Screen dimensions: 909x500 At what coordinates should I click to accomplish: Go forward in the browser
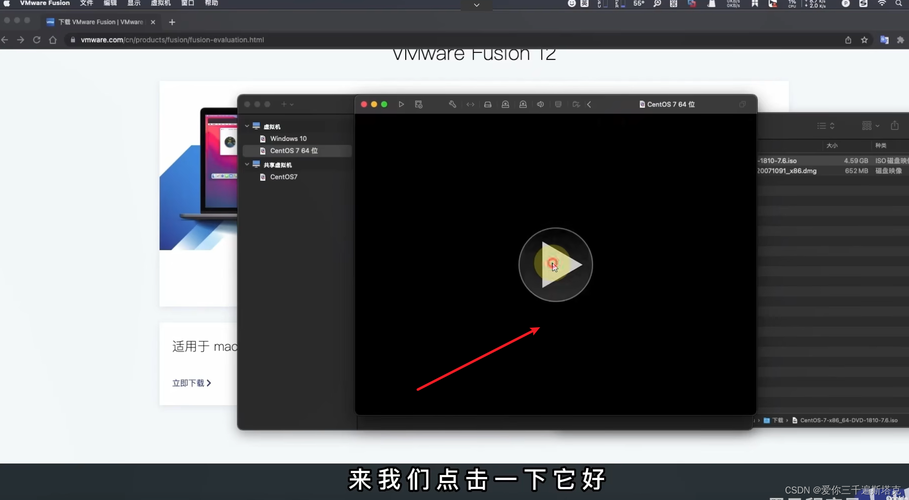click(x=21, y=40)
